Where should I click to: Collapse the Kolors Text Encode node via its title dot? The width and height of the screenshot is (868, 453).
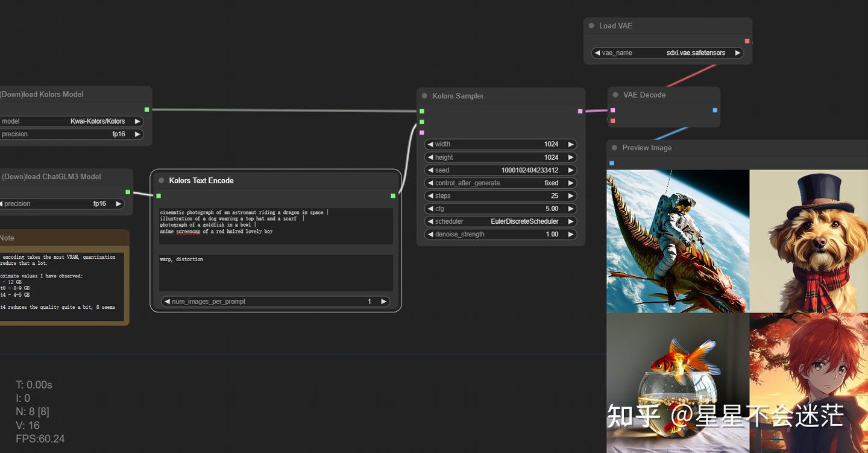click(161, 180)
